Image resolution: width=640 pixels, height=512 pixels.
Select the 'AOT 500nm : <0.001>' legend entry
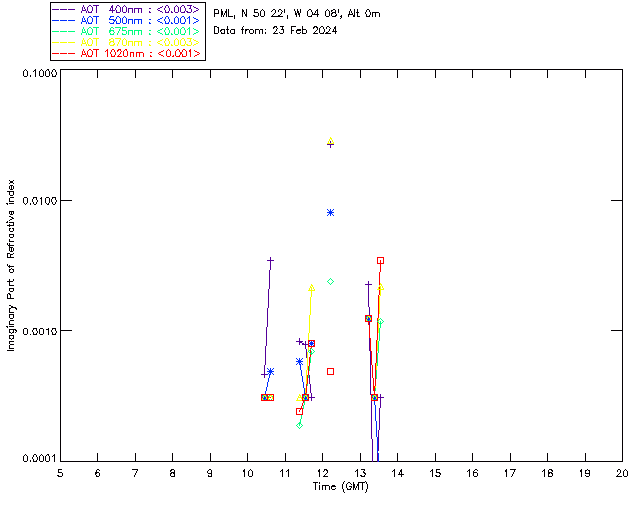pos(126,20)
